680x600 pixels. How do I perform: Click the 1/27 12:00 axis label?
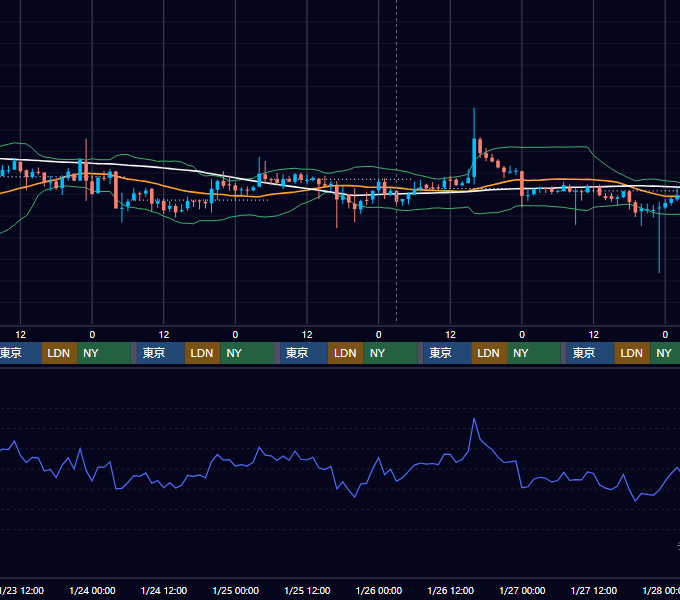click(x=594, y=590)
